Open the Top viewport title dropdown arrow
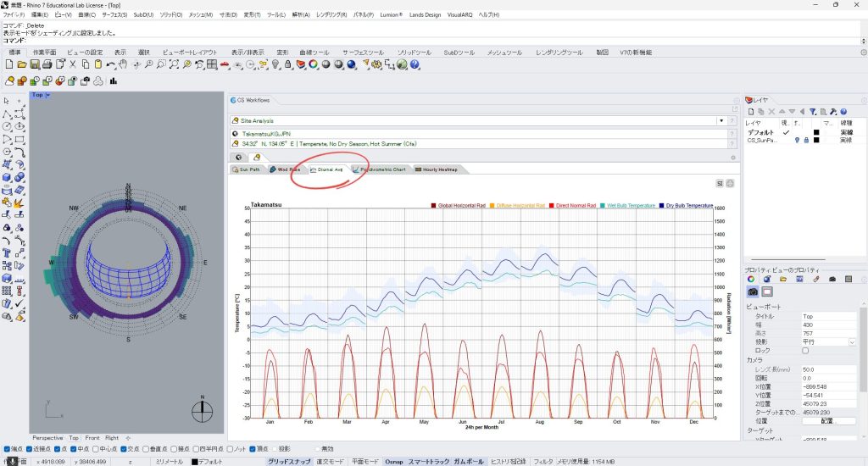This screenshot has height=466, width=868. [x=48, y=95]
